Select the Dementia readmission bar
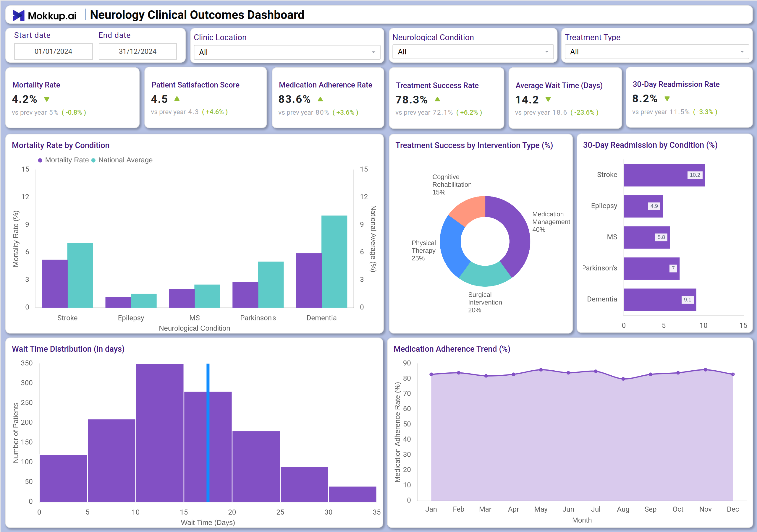Screen dimensions: 757x532 (x=660, y=300)
